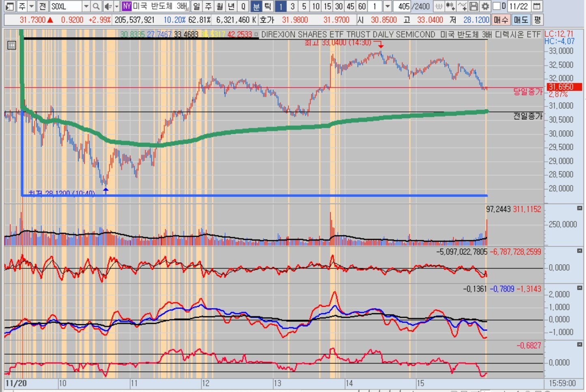Click the LC:12.71 label
Screen dimensions: 586x392
[x=559, y=34]
